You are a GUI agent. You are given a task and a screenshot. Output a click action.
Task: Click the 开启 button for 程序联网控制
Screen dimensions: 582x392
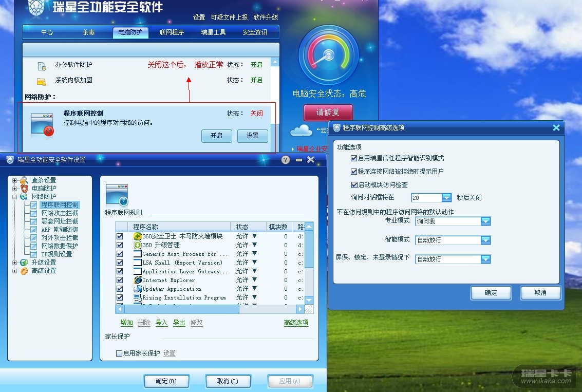(x=216, y=136)
